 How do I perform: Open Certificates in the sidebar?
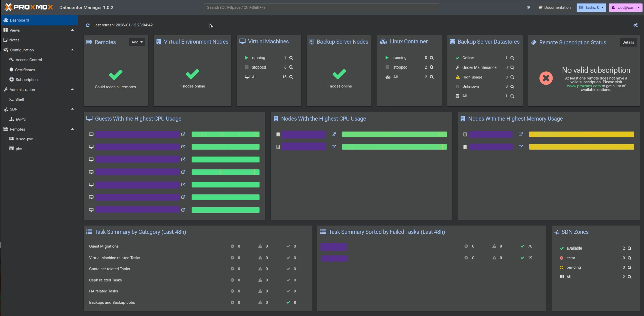[x=25, y=70]
